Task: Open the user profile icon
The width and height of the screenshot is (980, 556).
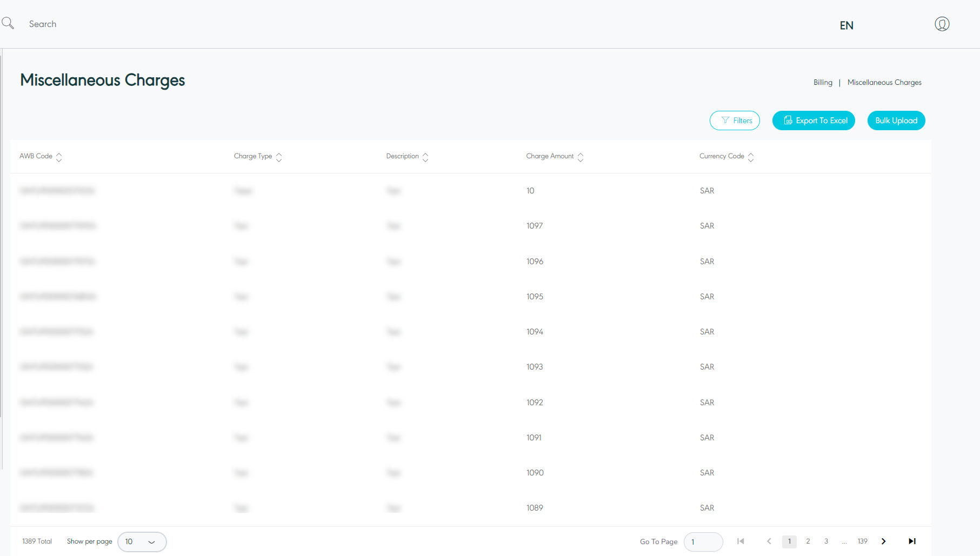Action: point(942,23)
